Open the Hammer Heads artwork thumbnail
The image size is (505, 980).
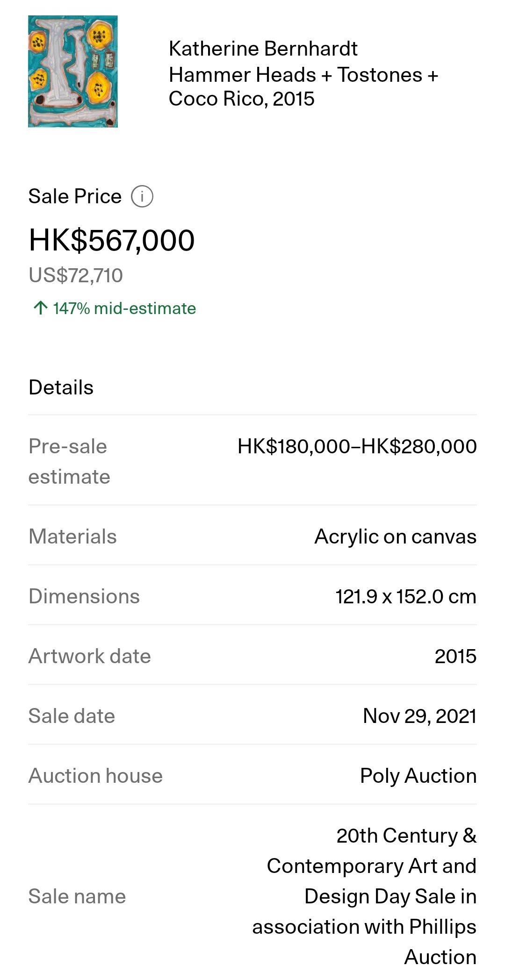point(73,72)
